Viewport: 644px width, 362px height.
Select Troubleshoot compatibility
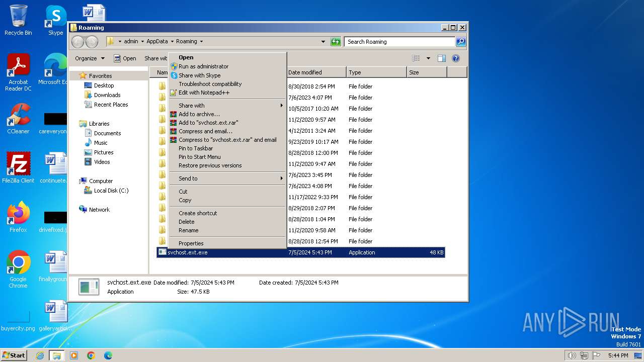pos(227,84)
